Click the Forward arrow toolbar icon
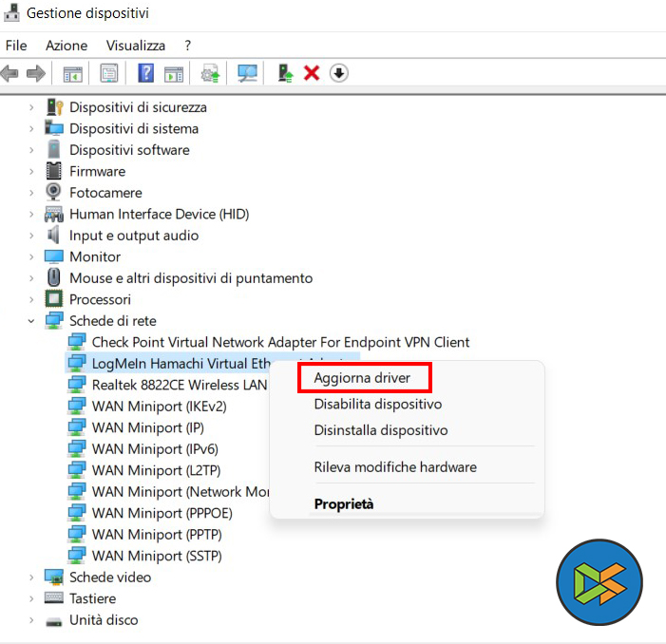666x644 pixels. click(x=36, y=73)
